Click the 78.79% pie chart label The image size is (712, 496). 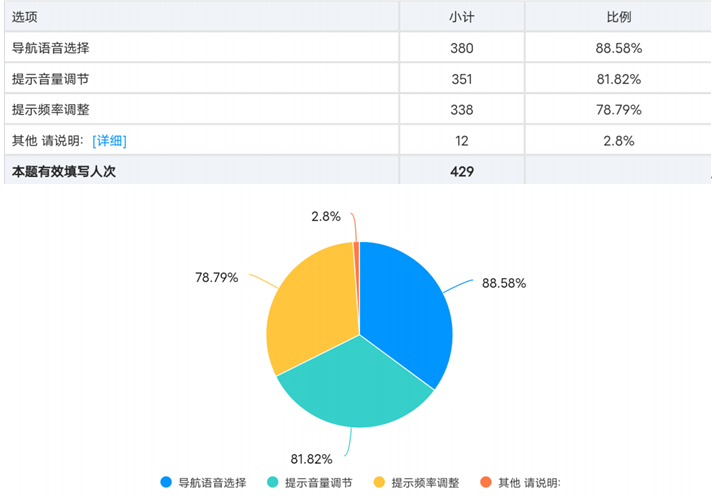[x=216, y=276]
